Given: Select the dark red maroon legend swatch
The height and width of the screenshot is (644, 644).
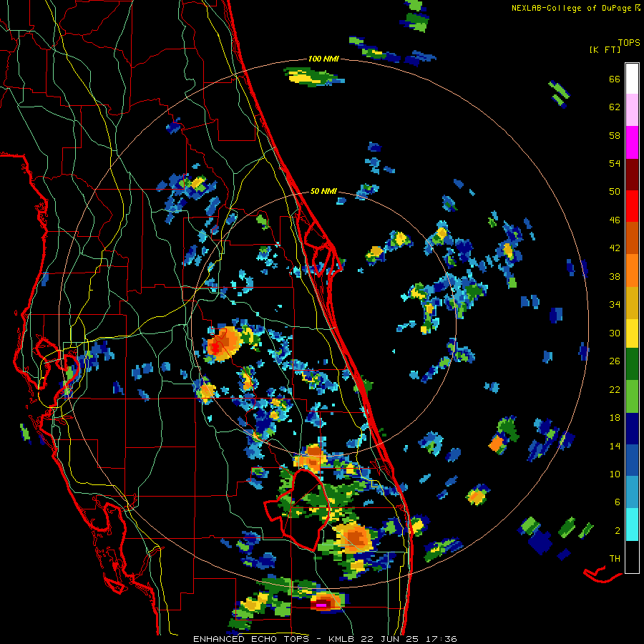Looking at the screenshot, I should click(x=632, y=174).
